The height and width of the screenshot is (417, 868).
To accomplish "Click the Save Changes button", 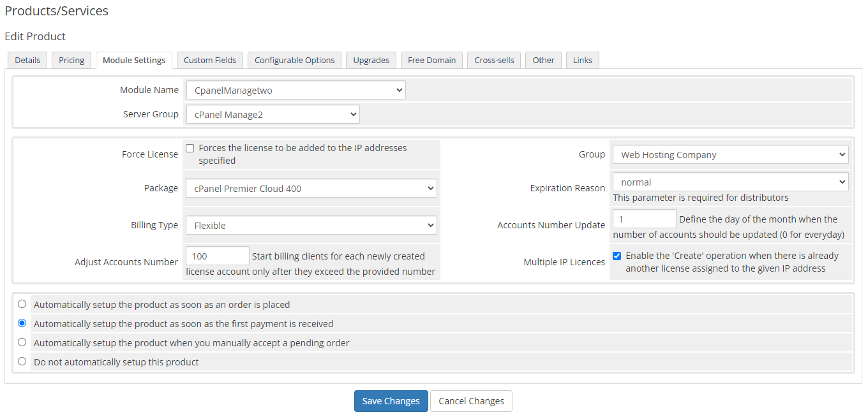I will click(x=391, y=401).
